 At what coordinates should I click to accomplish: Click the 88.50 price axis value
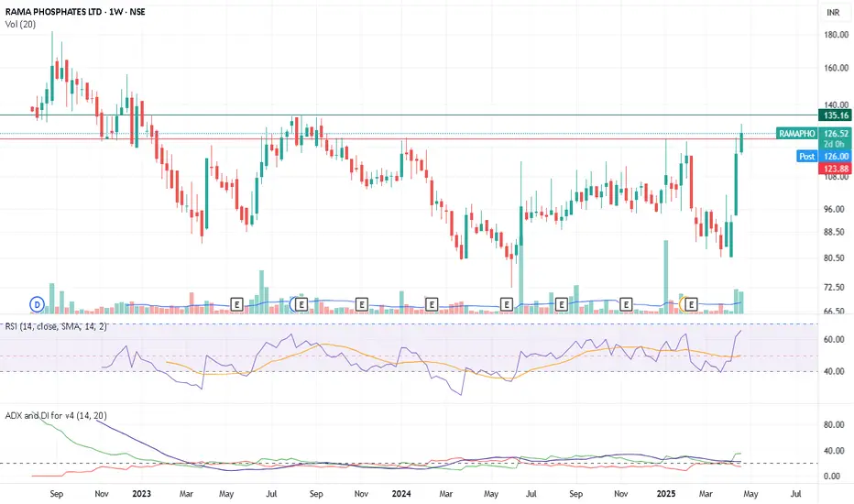[x=836, y=232]
